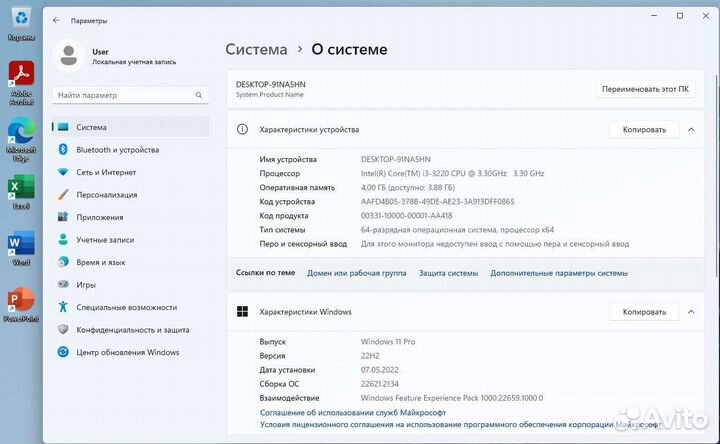Image resolution: width=720 pixels, height=444 pixels.
Task: Click the search magnifier icon
Action: click(199, 95)
